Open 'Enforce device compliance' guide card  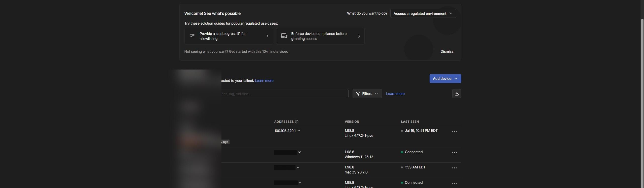coord(320,36)
